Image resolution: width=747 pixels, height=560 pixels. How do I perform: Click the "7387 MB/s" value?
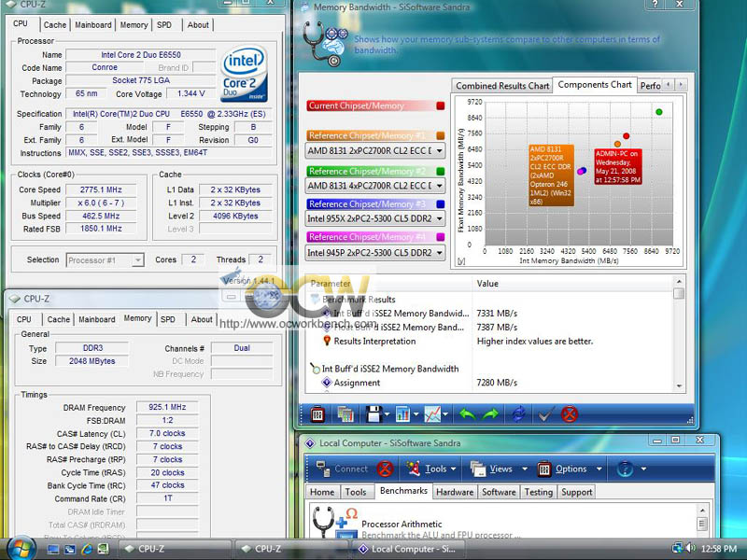point(497,328)
